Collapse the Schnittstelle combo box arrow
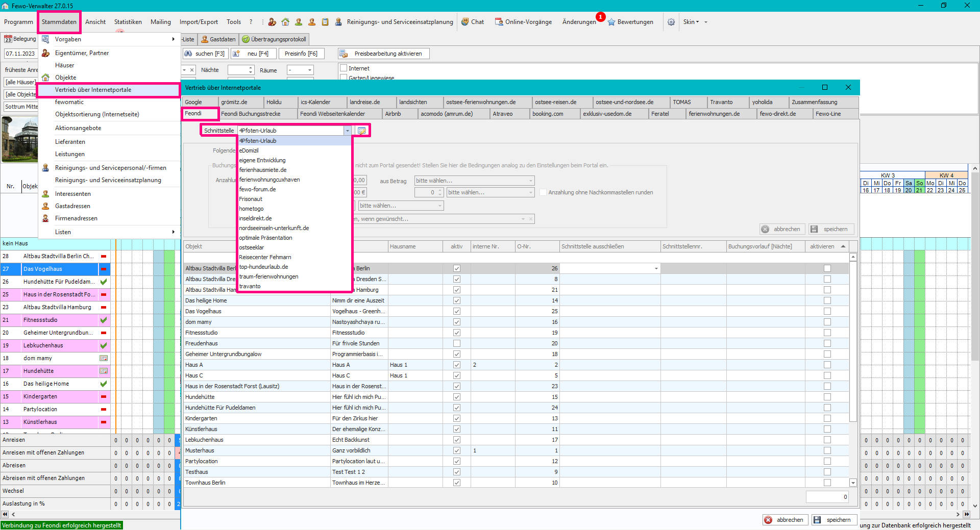Viewport: 980px width, 530px height. click(x=348, y=131)
